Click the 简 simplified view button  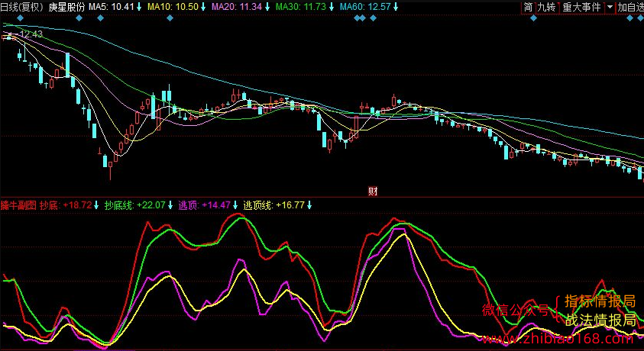[528, 7]
